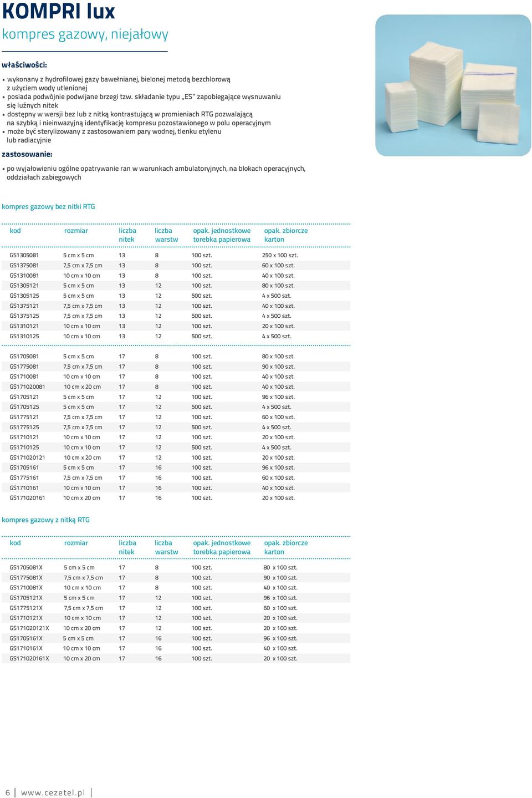Select product code GS1705081
This screenshot has width=532, height=798.
pyautogui.click(x=24, y=357)
